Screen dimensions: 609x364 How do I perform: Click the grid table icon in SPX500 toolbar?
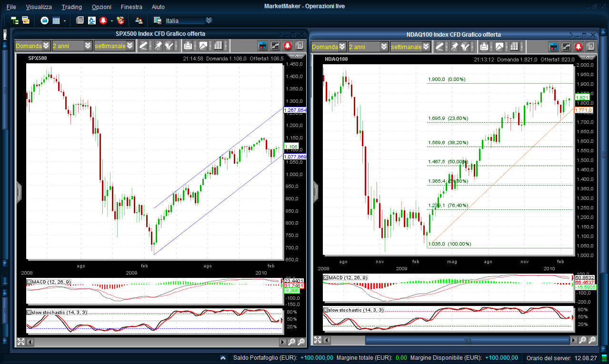pos(219,46)
